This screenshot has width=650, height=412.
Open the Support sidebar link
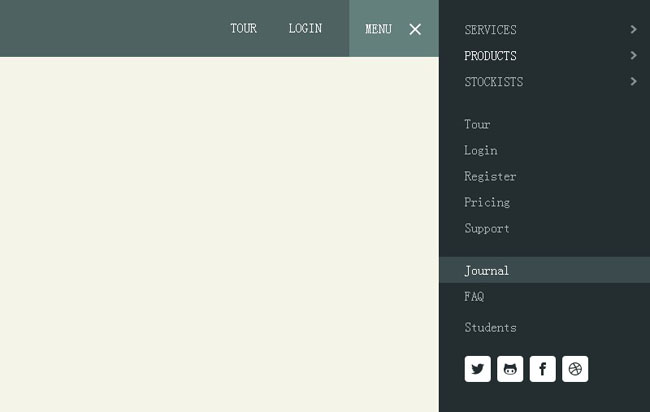(487, 228)
